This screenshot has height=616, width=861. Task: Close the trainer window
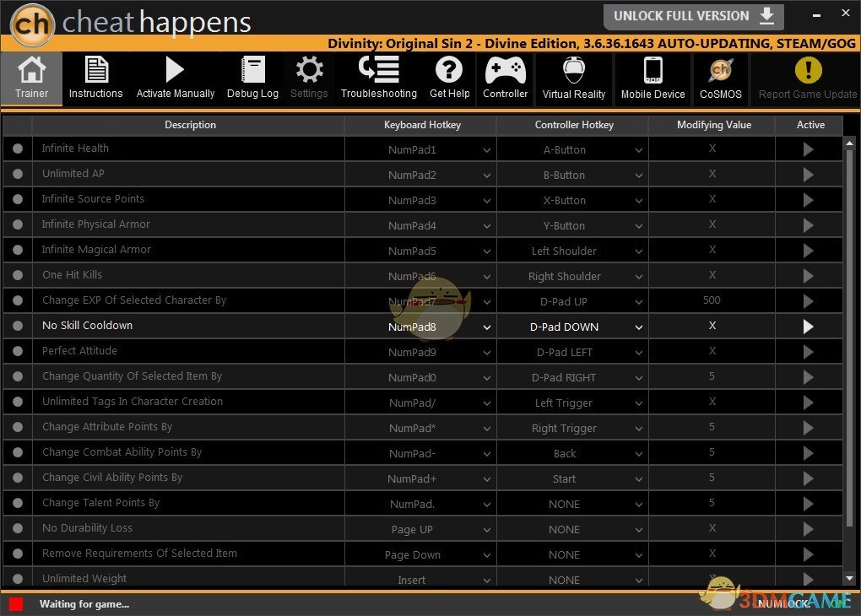846,13
